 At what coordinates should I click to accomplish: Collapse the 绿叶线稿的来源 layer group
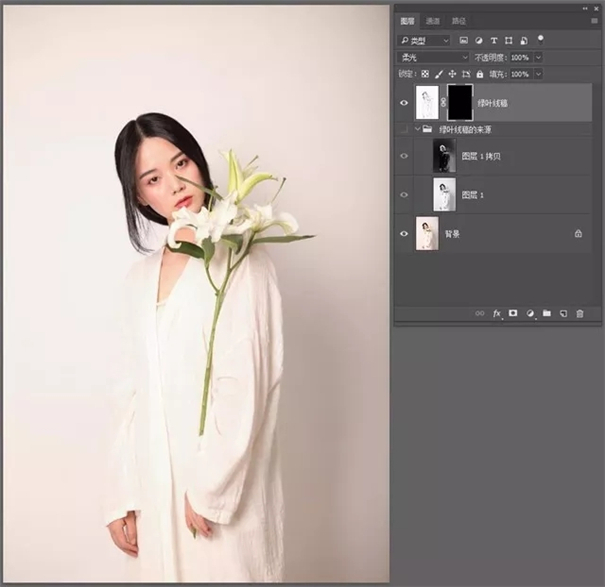pyautogui.click(x=417, y=129)
